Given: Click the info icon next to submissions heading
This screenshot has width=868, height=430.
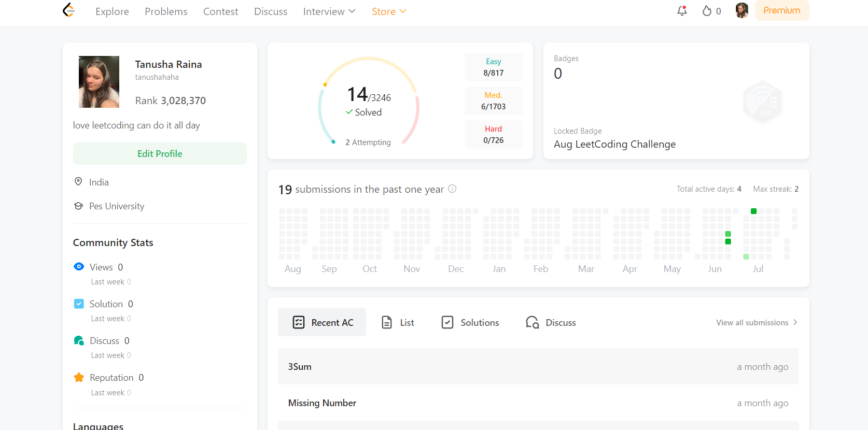Looking at the screenshot, I should pos(452,189).
